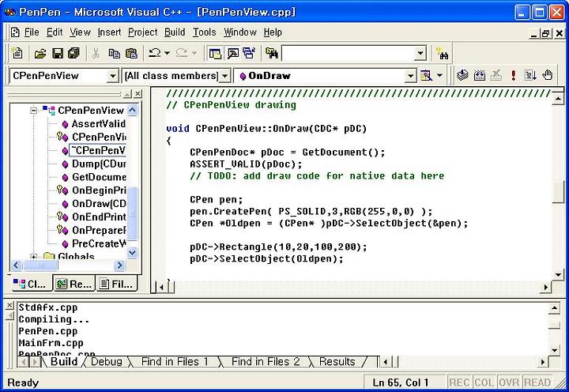Click the New Text File toolbar icon
The width and height of the screenshot is (569, 392).
click(17, 53)
